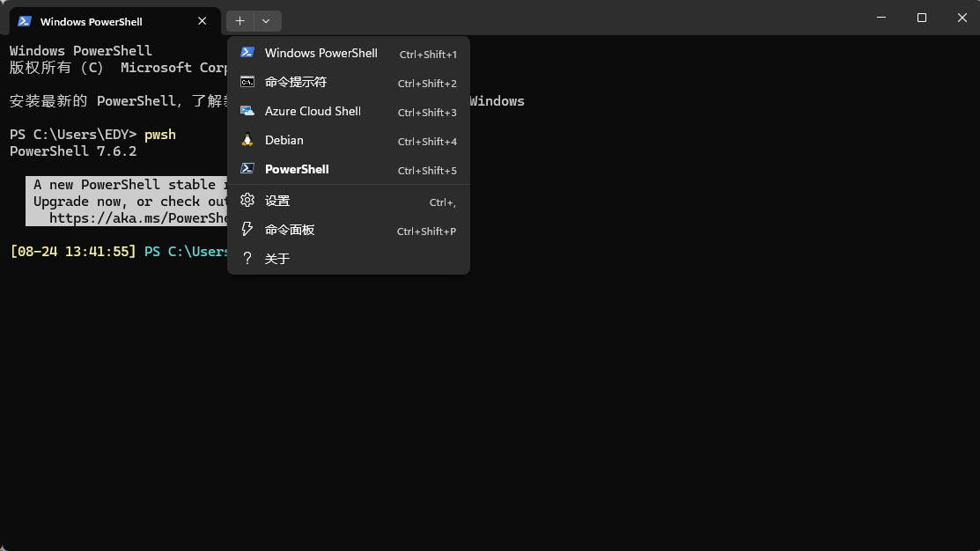Image resolution: width=980 pixels, height=551 pixels.
Task: Launch the Debian profile
Action: (x=349, y=140)
